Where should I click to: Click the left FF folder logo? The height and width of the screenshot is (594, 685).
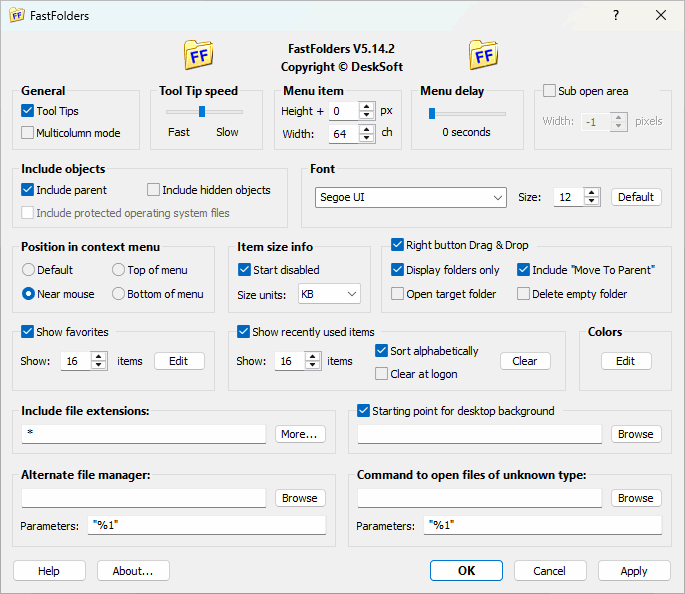click(x=198, y=55)
